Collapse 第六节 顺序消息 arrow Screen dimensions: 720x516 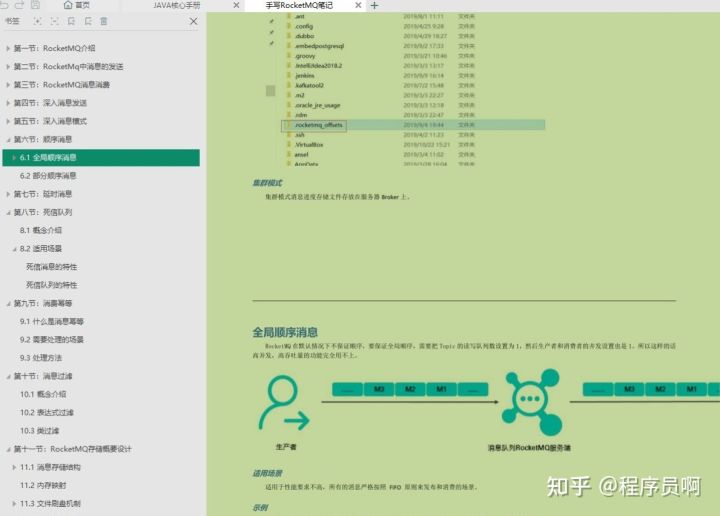8,139
